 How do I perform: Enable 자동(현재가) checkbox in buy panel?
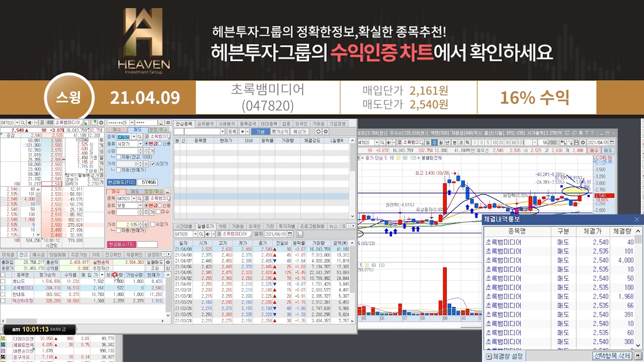[x=118, y=231]
